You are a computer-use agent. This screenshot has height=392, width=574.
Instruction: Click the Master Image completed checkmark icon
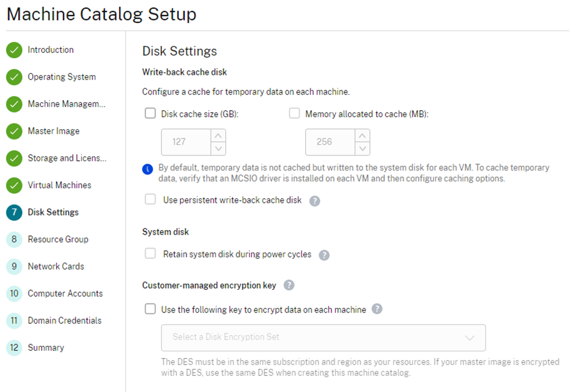[x=14, y=131]
